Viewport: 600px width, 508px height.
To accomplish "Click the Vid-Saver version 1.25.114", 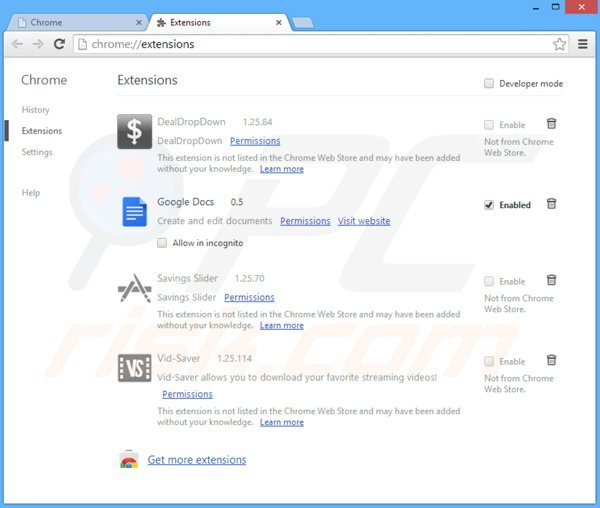I will (234, 358).
